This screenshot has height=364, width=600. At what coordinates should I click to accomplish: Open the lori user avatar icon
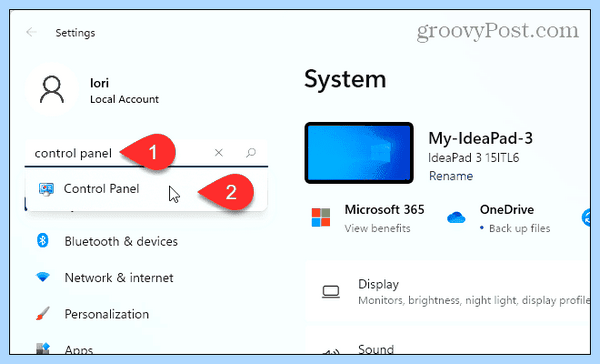(52, 90)
